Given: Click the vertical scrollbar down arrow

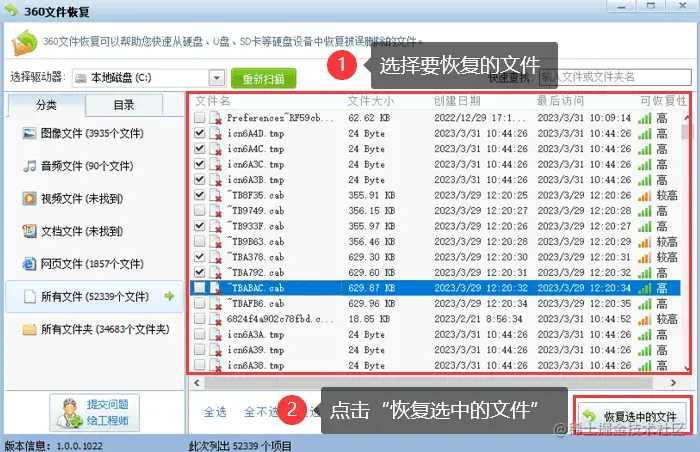Looking at the screenshot, I should [687, 368].
